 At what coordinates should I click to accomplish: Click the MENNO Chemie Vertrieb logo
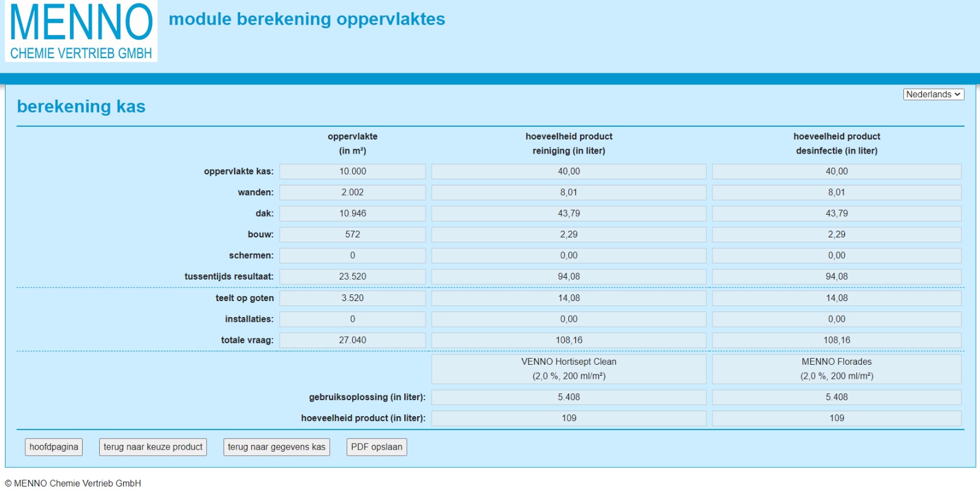(81, 31)
